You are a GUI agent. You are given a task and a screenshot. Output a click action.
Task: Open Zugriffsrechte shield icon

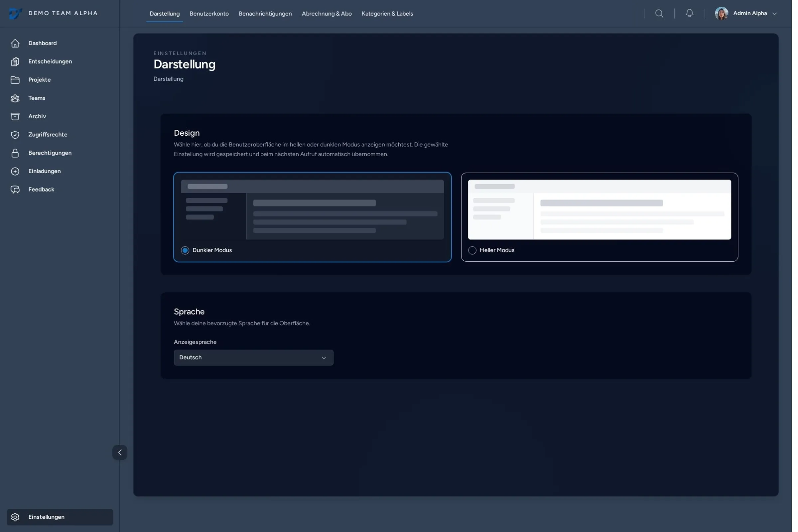coord(15,135)
